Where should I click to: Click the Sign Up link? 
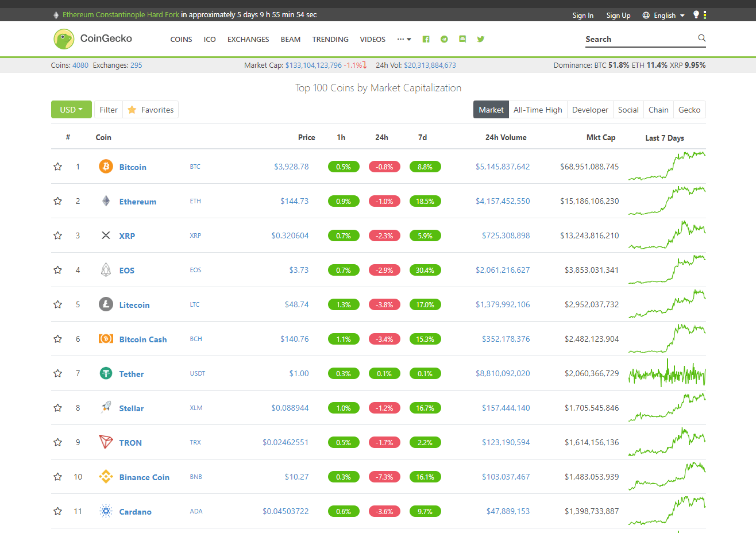pyautogui.click(x=618, y=16)
